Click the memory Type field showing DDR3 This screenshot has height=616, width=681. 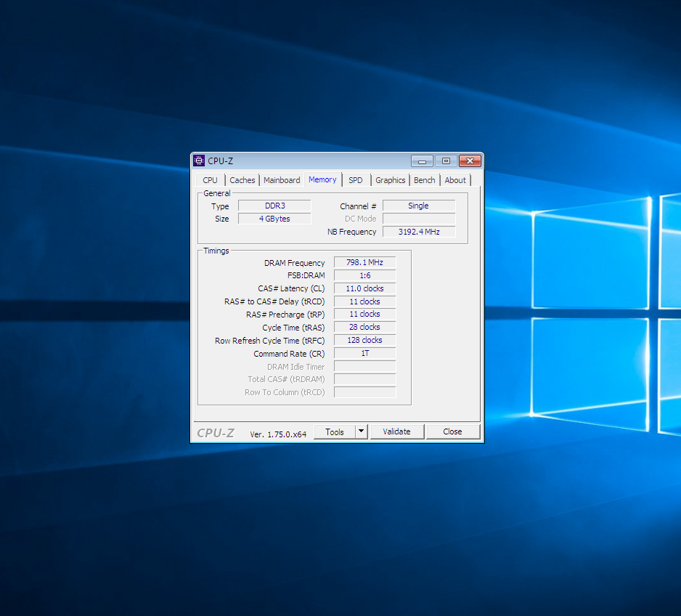[274, 206]
